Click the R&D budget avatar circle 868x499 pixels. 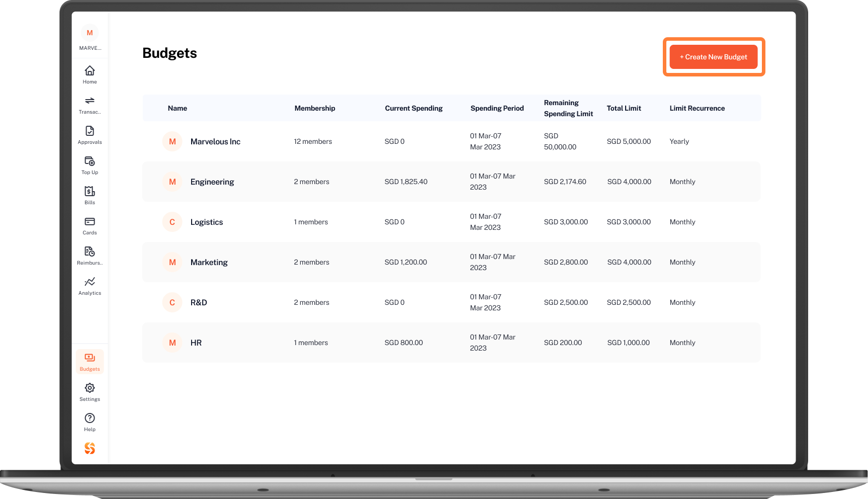click(x=172, y=302)
